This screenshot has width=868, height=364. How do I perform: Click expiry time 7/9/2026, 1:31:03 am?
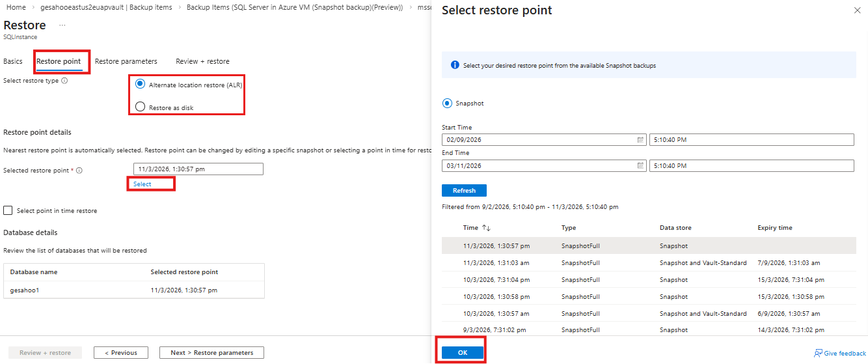(789, 263)
